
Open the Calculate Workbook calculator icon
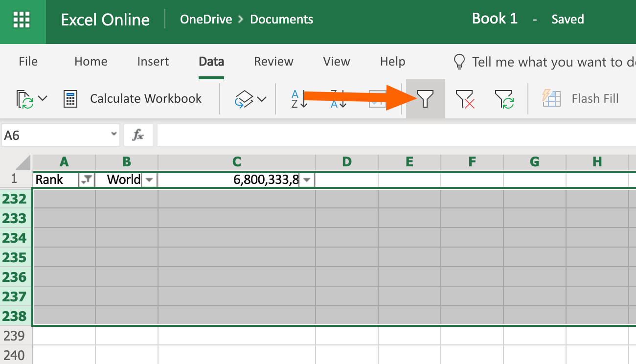coord(70,98)
